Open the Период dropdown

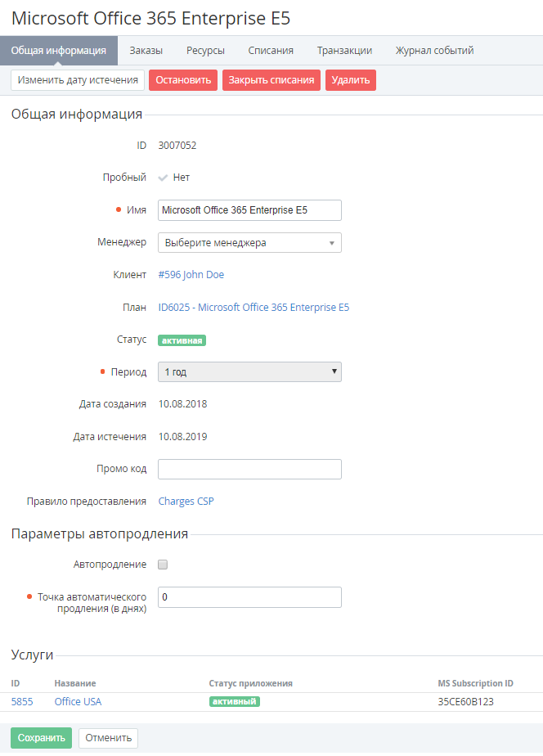coord(249,372)
